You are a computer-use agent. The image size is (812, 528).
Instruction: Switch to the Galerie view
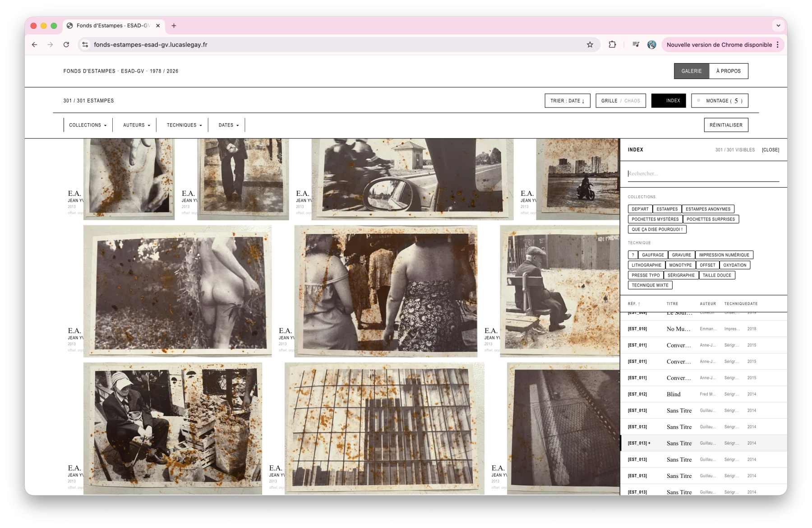click(x=692, y=71)
